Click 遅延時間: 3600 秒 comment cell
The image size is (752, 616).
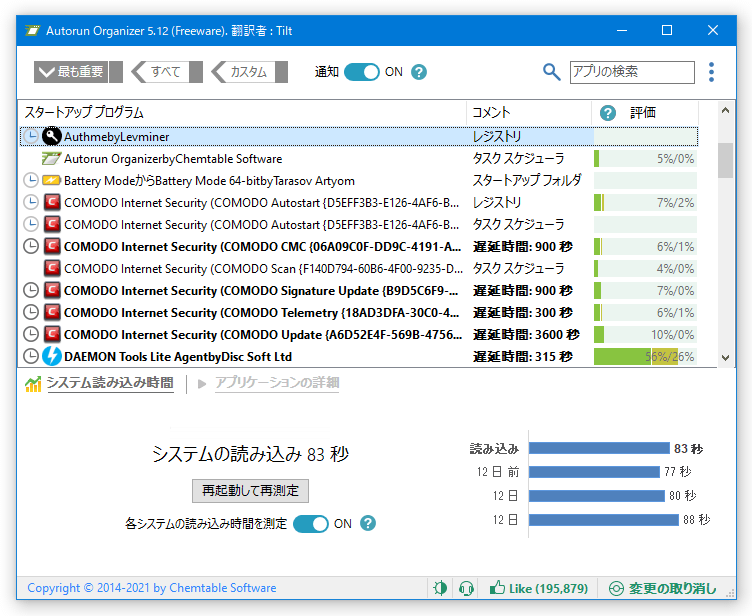point(526,334)
